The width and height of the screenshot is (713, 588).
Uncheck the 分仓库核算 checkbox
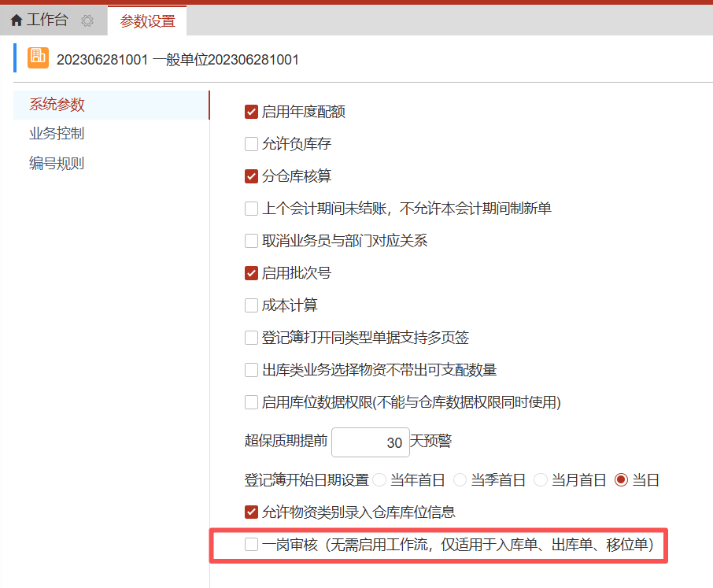[252, 176]
